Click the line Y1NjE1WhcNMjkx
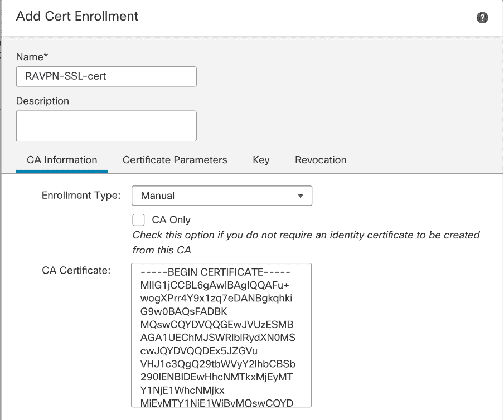 tap(182, 390)
